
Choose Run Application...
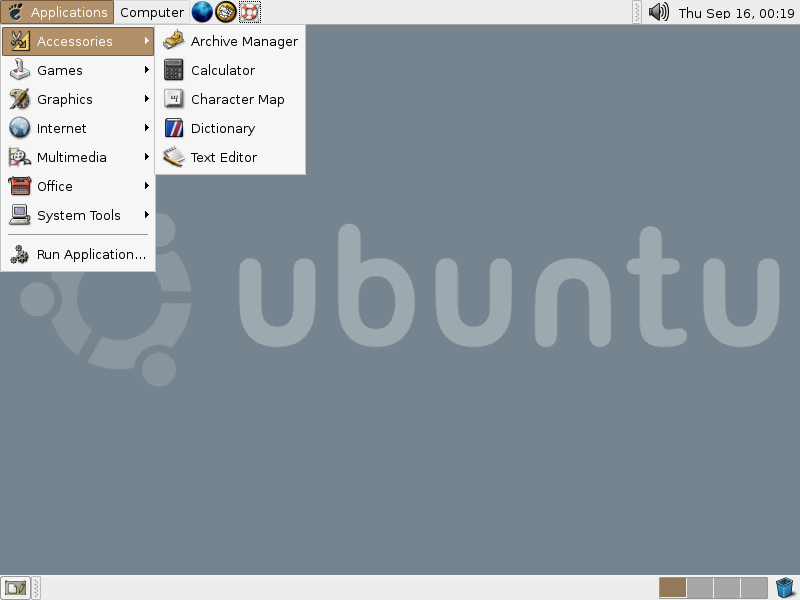coord(78,254)
